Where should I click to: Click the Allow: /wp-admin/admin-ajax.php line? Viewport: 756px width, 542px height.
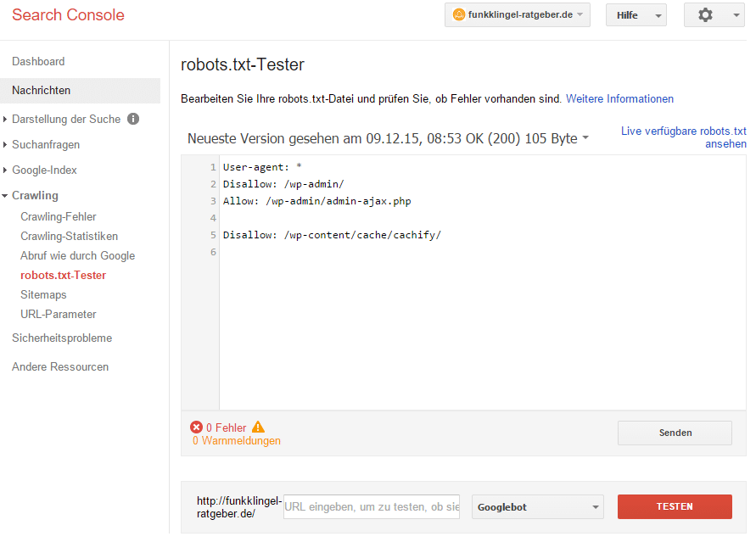(316, 201)
